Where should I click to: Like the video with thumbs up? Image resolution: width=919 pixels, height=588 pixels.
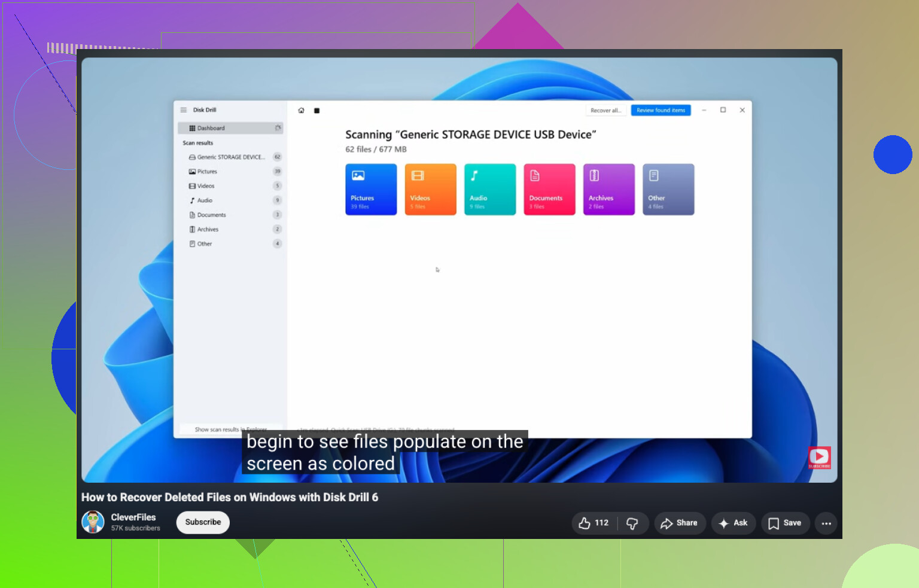tap(594, 523)
